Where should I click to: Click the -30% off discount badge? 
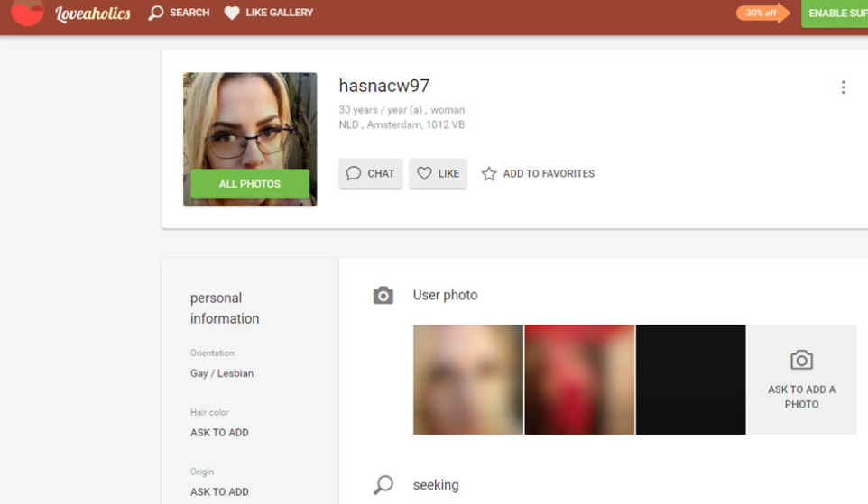coord(762,14)
